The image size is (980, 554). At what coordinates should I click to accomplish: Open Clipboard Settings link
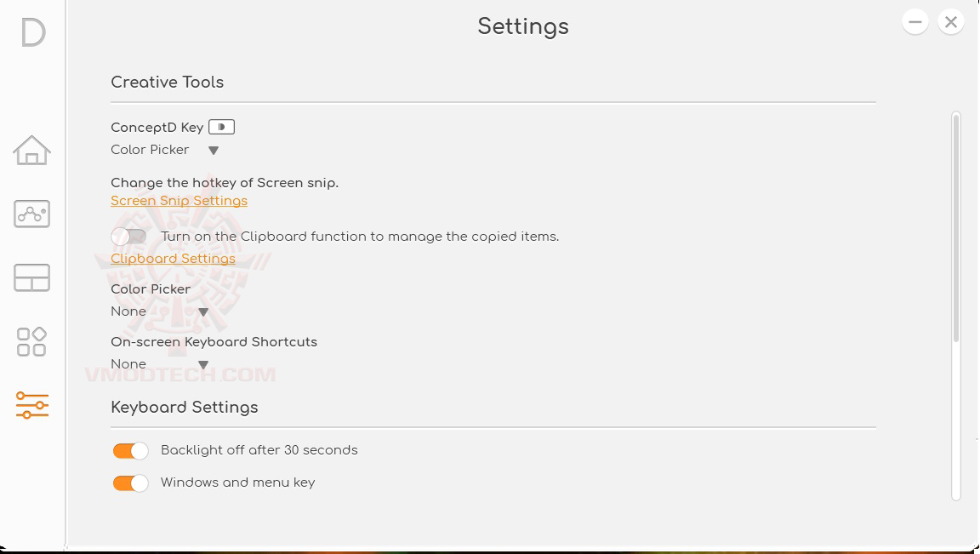(x=173, y=259)
